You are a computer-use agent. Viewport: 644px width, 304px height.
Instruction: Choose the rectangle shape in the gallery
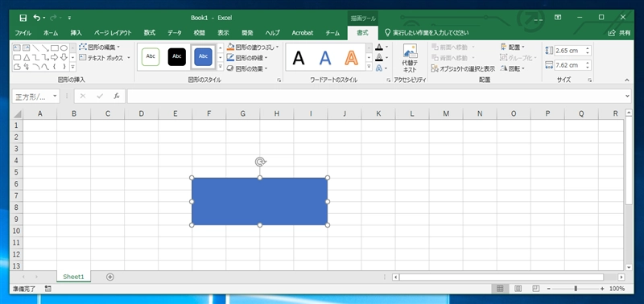(55, 48)
